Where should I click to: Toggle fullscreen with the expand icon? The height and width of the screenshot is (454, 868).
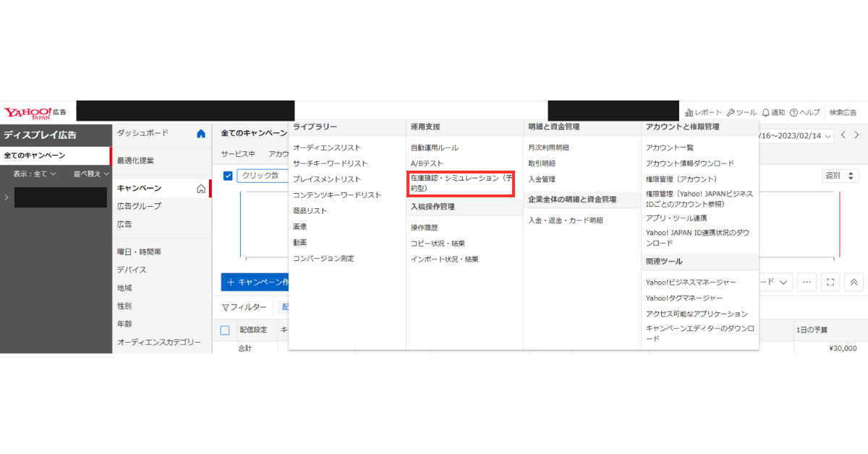click(830, 282)
